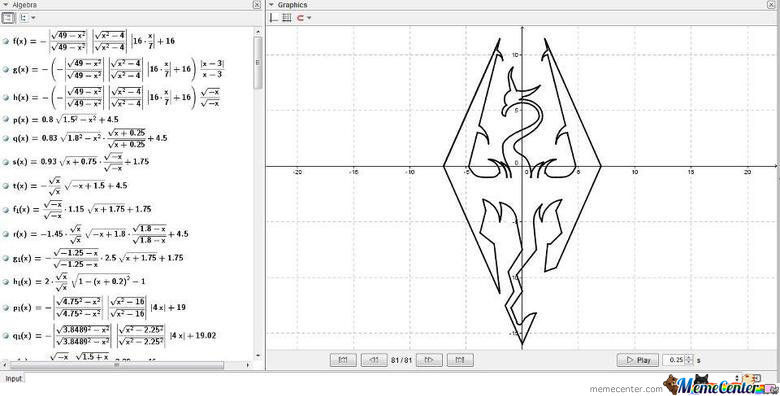Go to previous construction step
This screenshot has height=396, width=780.
[374, 360]
